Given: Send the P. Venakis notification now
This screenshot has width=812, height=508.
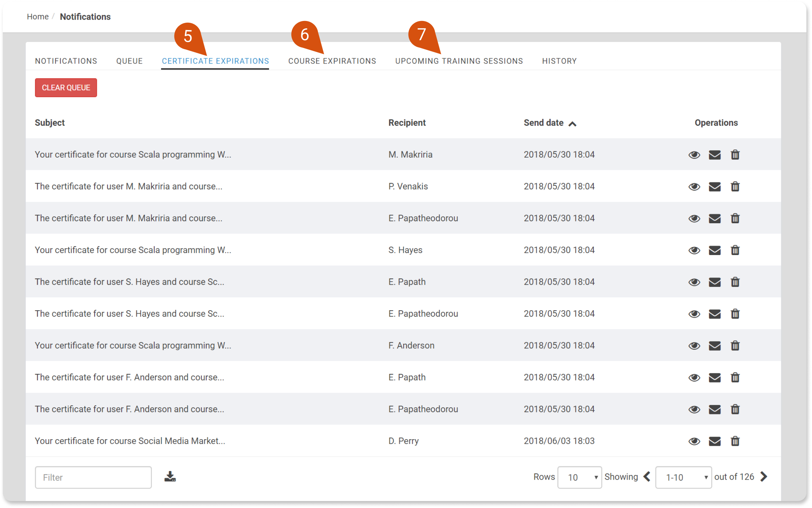Looking at the screenshot, I should pyautogui.click(x=715, y=187).
